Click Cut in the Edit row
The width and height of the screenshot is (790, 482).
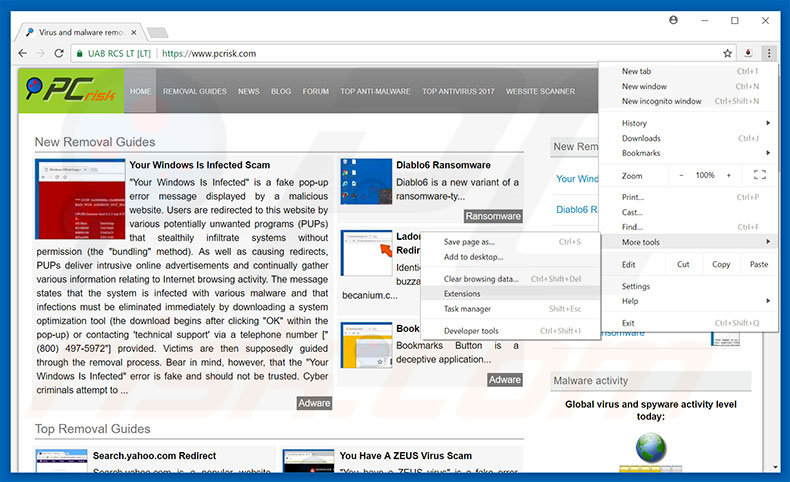point(683,264)
